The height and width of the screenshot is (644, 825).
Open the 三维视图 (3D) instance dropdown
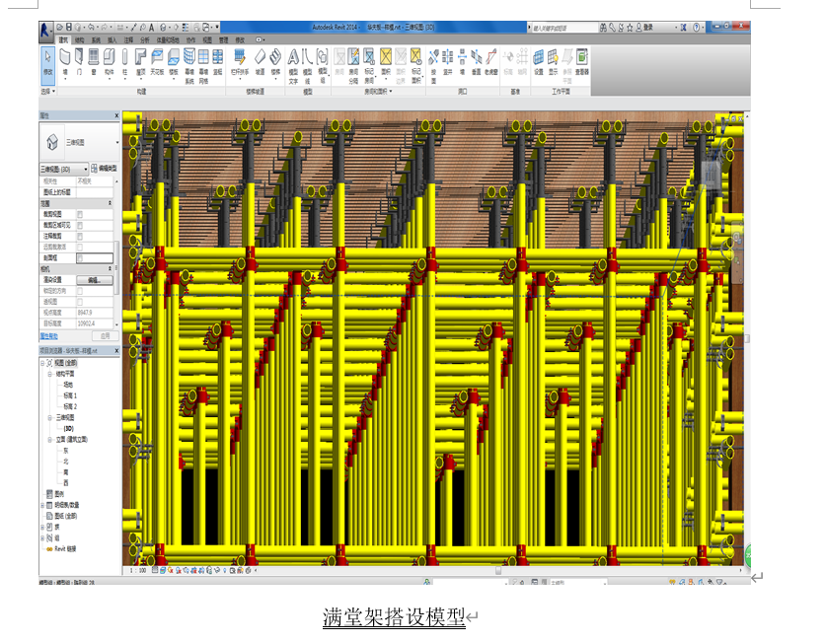coord(64,169)
